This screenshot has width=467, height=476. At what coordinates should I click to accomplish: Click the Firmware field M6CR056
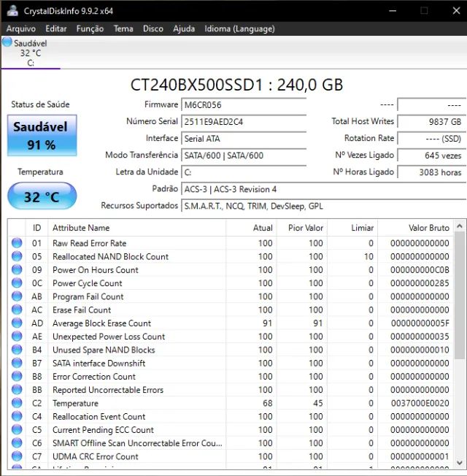[244, 105]
